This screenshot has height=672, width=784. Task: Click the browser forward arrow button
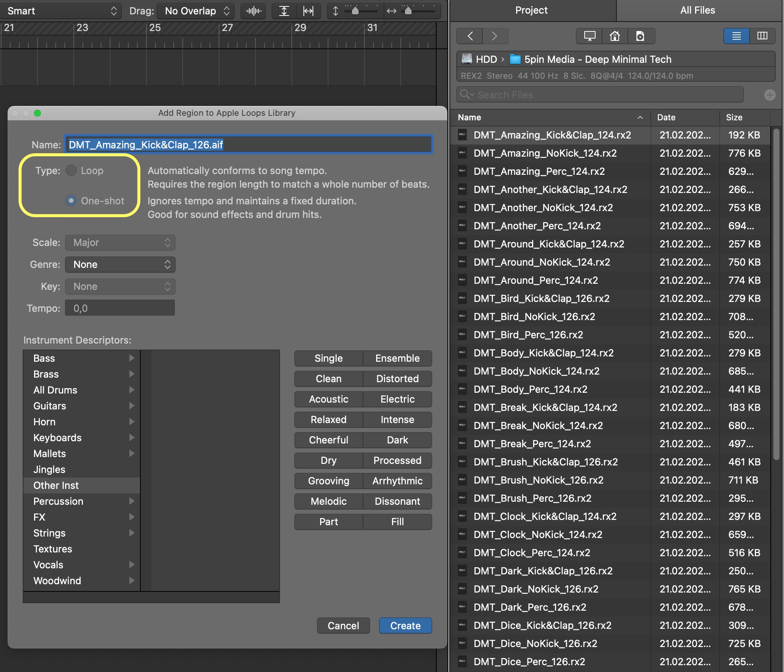[495, 36]
